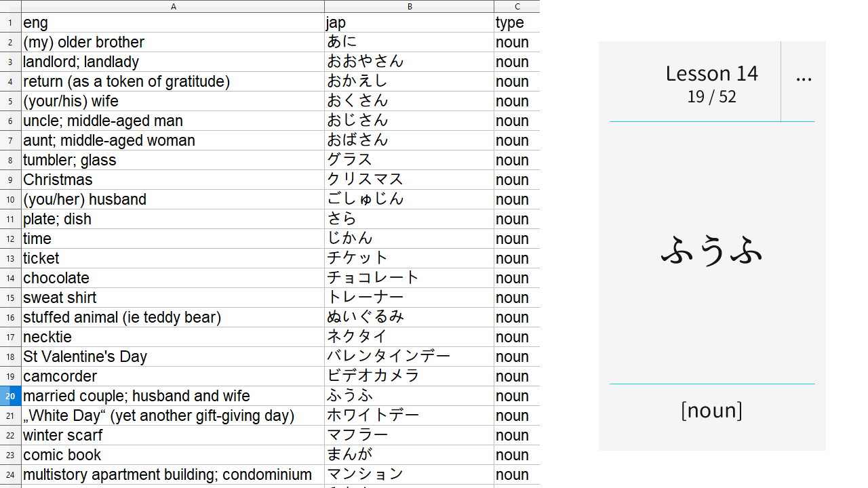Select row 20 header

[x=11, y=396]
